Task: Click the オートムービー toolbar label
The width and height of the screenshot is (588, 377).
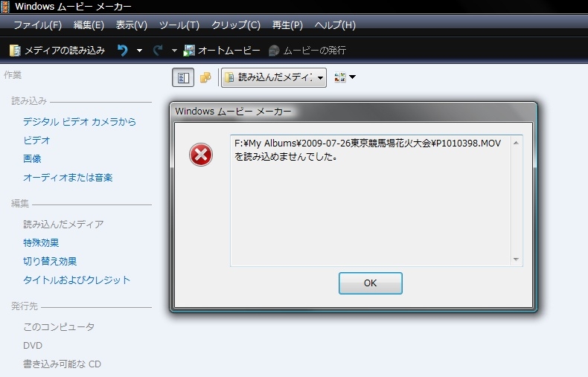Action: pos(229,51)
